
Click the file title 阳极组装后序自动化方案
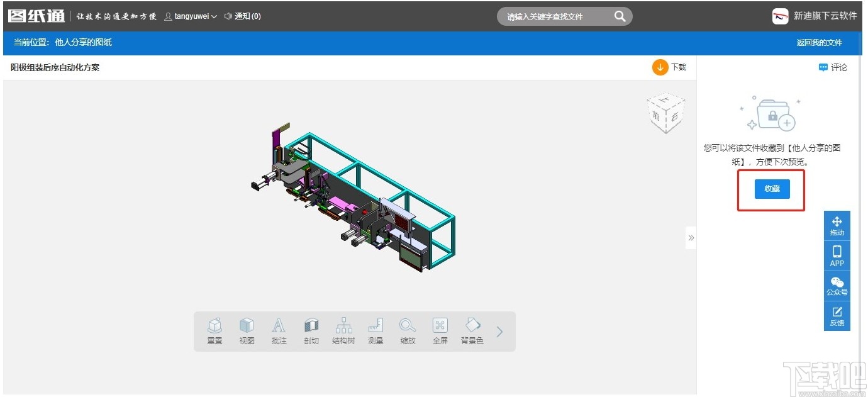tap(55, 67)
